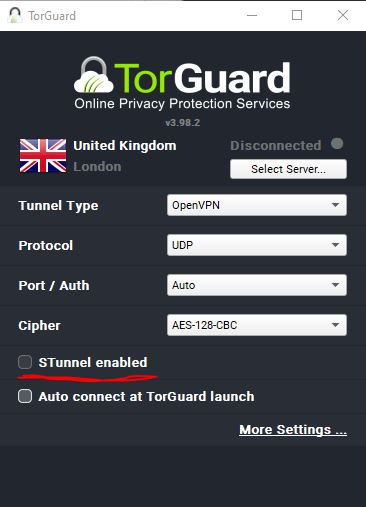Viewport: 366px width, 507px height.
Task: Click the Select Server button
Action: tap(288, 169)
